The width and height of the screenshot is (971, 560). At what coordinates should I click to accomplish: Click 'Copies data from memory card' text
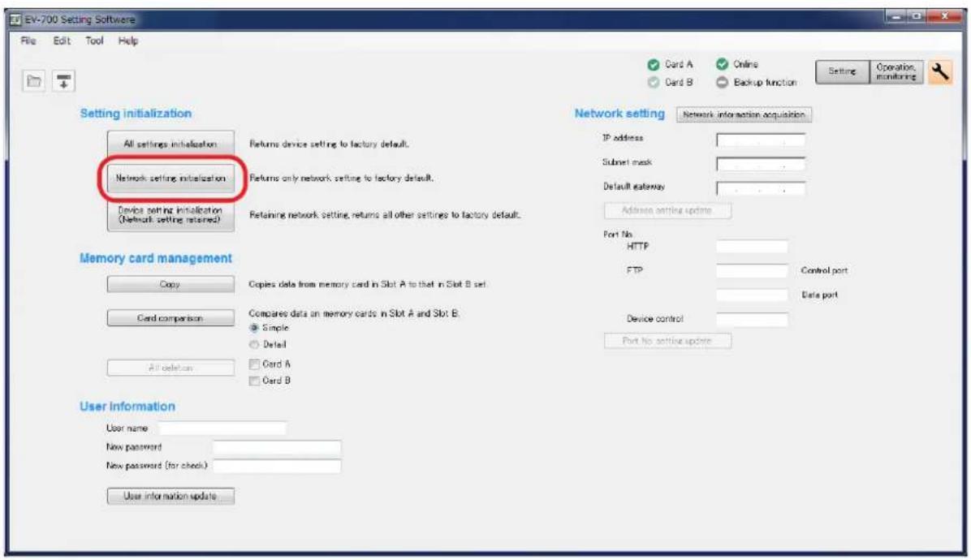pyautogui.click(x=368, y=285)
